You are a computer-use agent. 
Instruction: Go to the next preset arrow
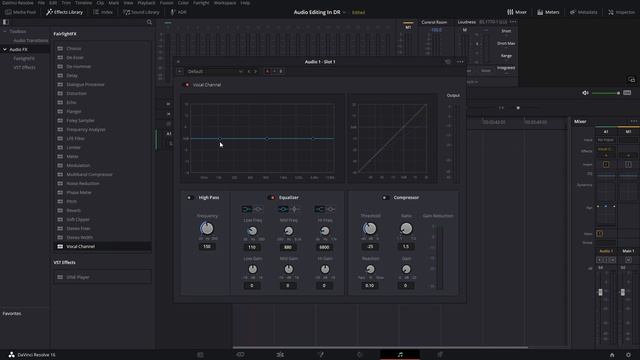pos(256,71)
